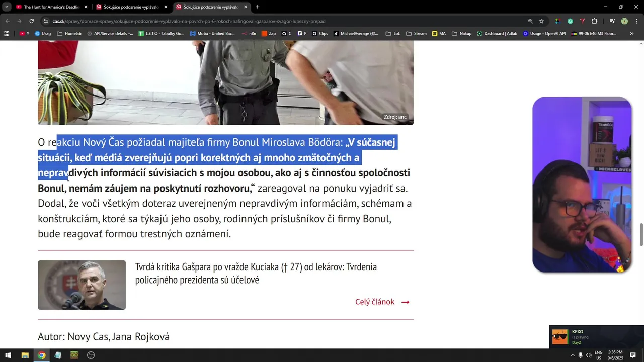
Task: Click the article photo of policemen
Action: tap(225, 82)
